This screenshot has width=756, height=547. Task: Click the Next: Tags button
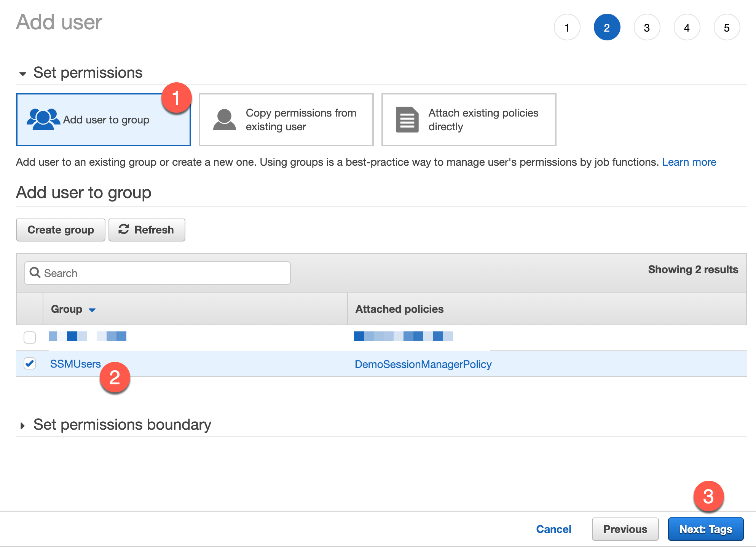pos(706,529)
